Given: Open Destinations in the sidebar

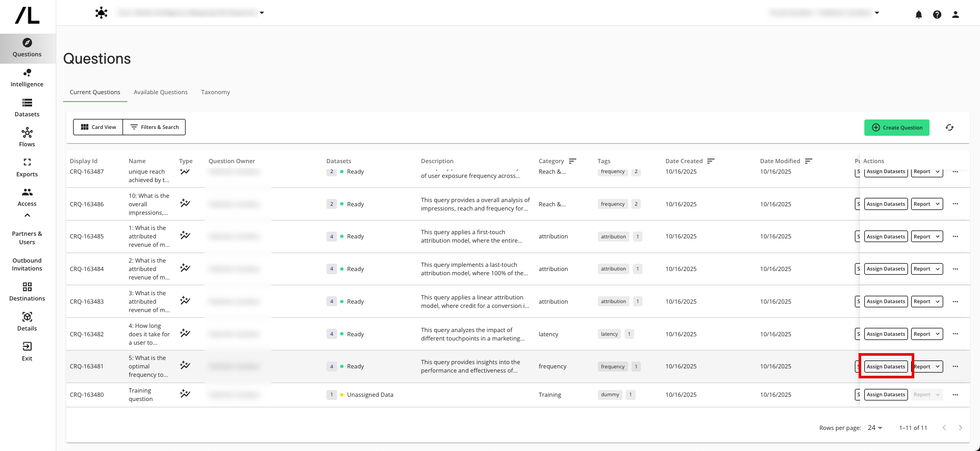Looking at the screenshot, I should [x=27, y=292].
